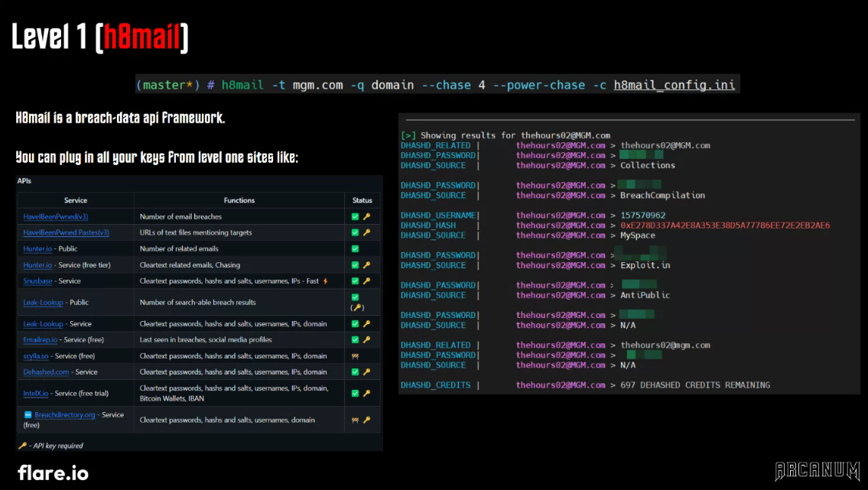
Task: Click 'mgm.com' in the command line
Action: (x=317, y=85)
